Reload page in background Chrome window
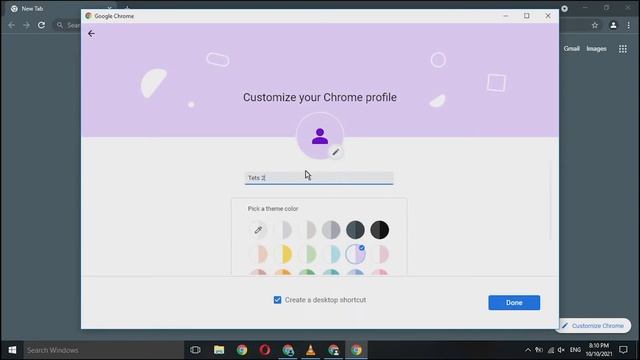The height and width of the screenshot is (360, 640). [x=41, y=25]
